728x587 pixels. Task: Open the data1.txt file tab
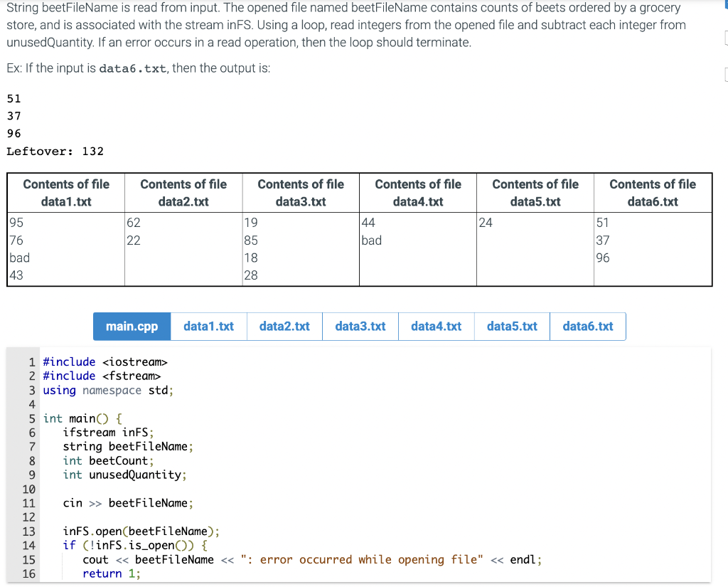pos(208,327)
